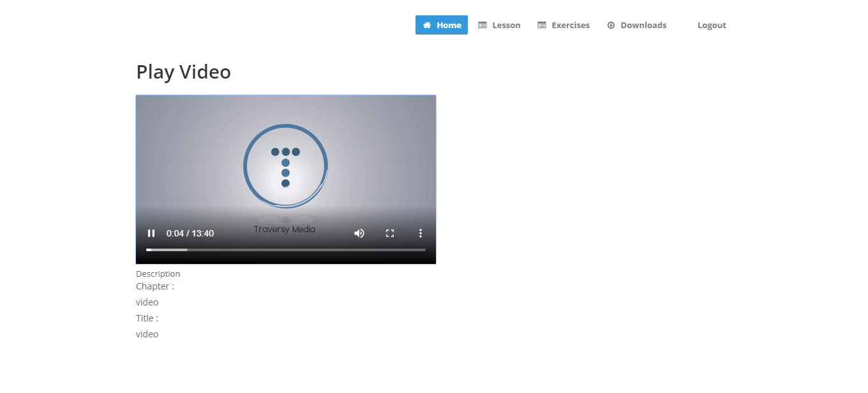Viewport: 868px width, 393px height.
Task: Open the Downloads text link
Action: click(x=643, y=25)
